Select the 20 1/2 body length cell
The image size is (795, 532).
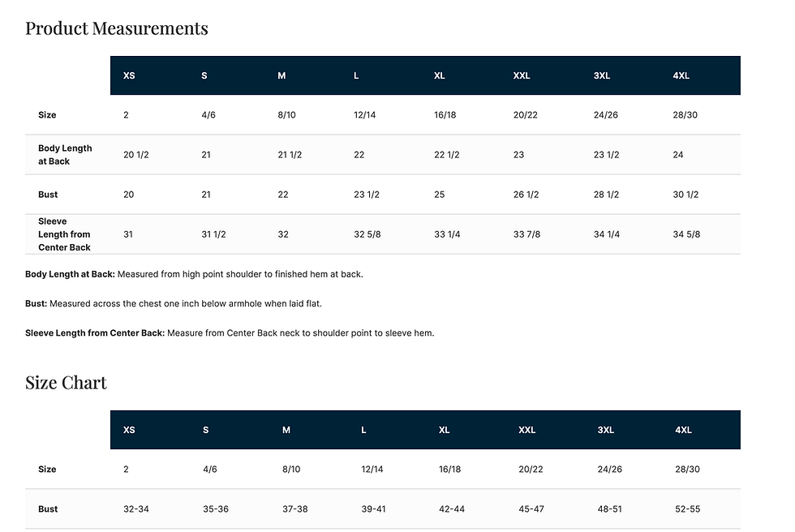pos(134,155)
